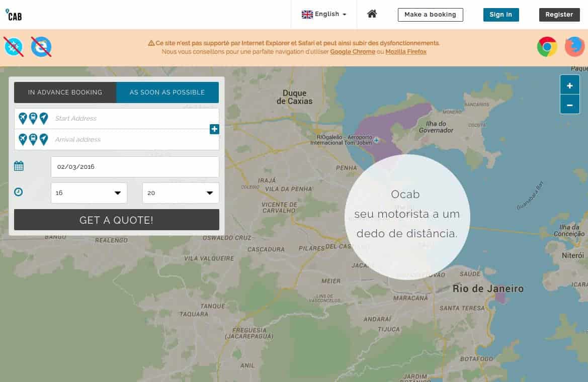The width and height of the screenshot is (588, 382).
Task: Click the crossed-out Safari icon
Action: pos(14,47)
